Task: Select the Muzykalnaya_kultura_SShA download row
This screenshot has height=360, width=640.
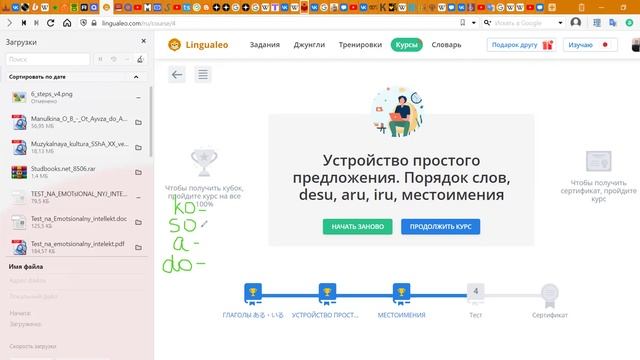Action: [77, 147]
